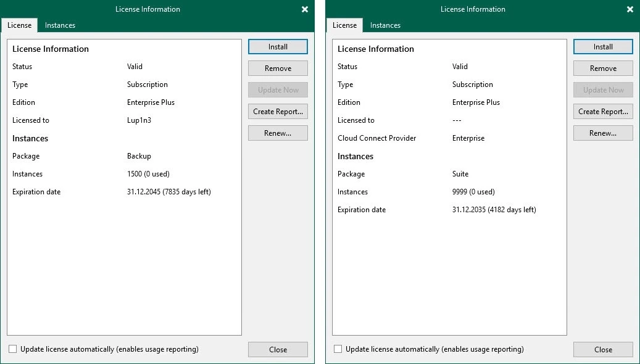Click the 'Enterprise' Cloud Connect Provider value

point(468,138)
